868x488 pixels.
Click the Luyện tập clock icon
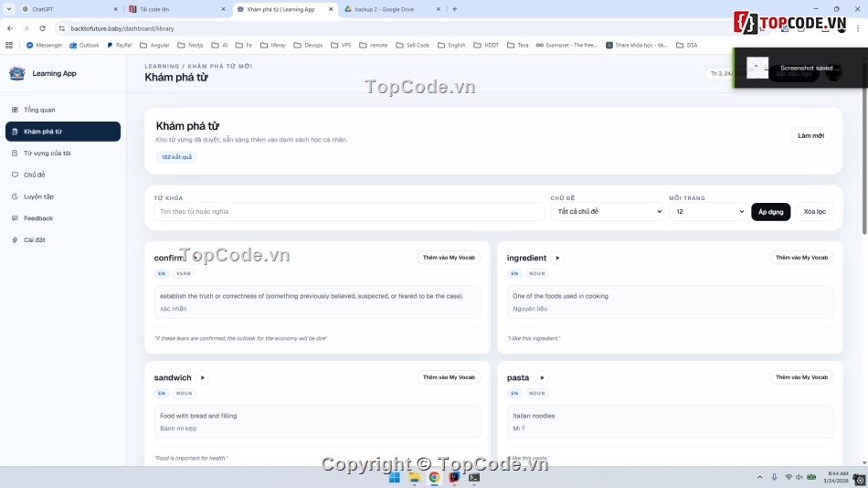tap(15, 196)
